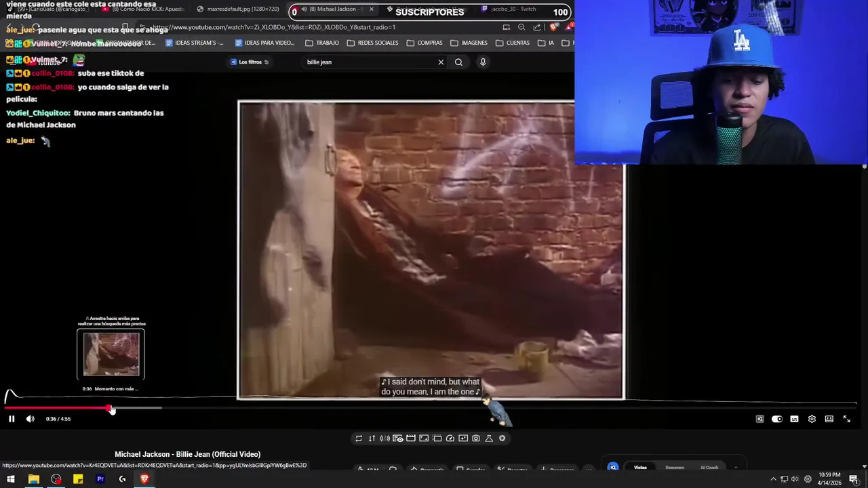
Task: Click the share page icon in address bar
Action: [x=537, y=27]
